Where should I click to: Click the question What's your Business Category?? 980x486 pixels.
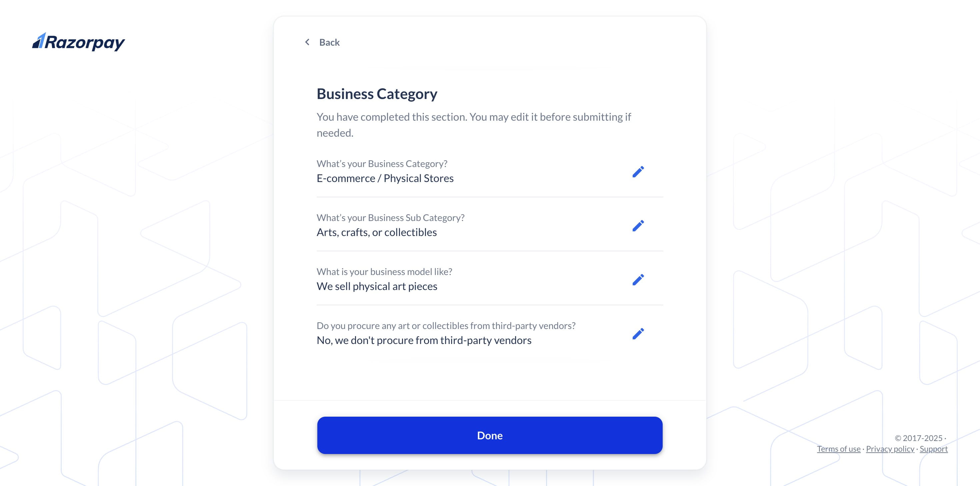(382, 164)
